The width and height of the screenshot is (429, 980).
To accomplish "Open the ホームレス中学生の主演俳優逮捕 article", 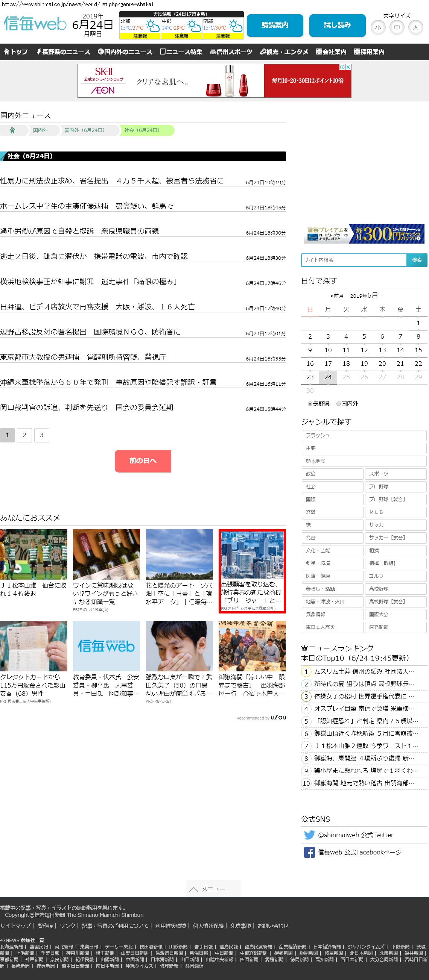I will click(87, 206).
